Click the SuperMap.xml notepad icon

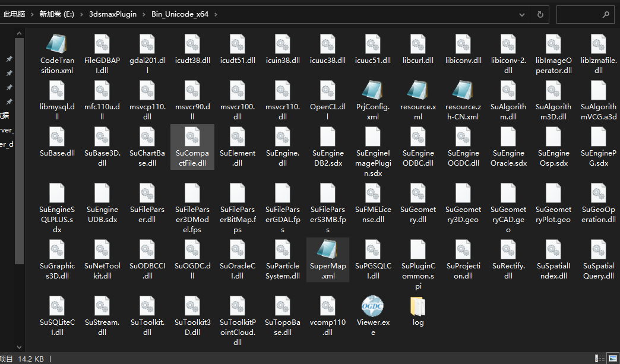328,249
